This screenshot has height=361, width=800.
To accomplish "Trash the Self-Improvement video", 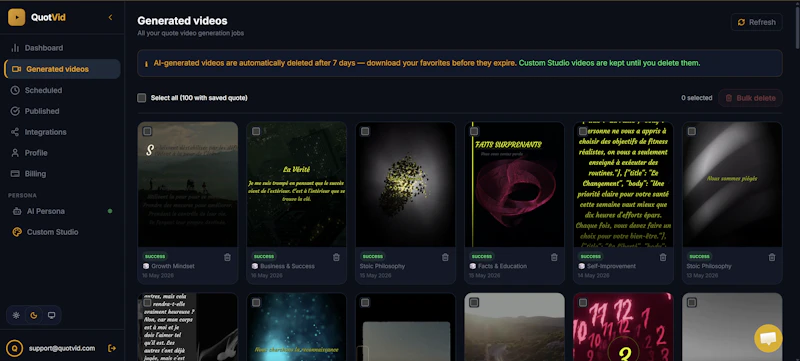I will coord(663,257).
